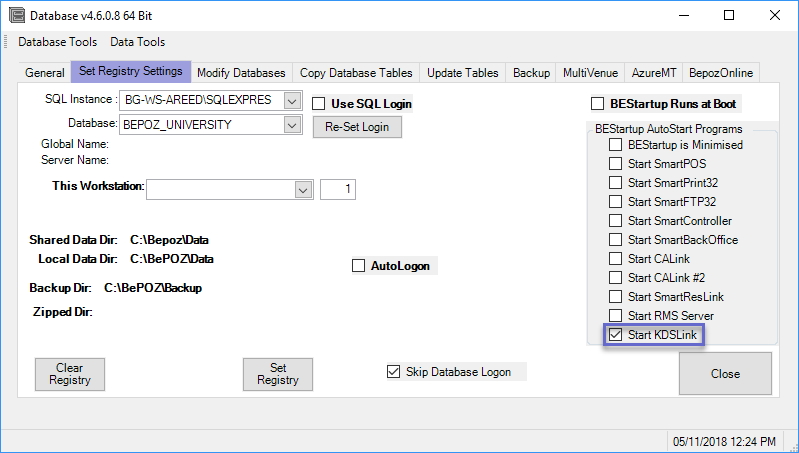Toggle the AutoLogon checkbox
Viewport: 799px width, 453px height.
coord(359,266)
